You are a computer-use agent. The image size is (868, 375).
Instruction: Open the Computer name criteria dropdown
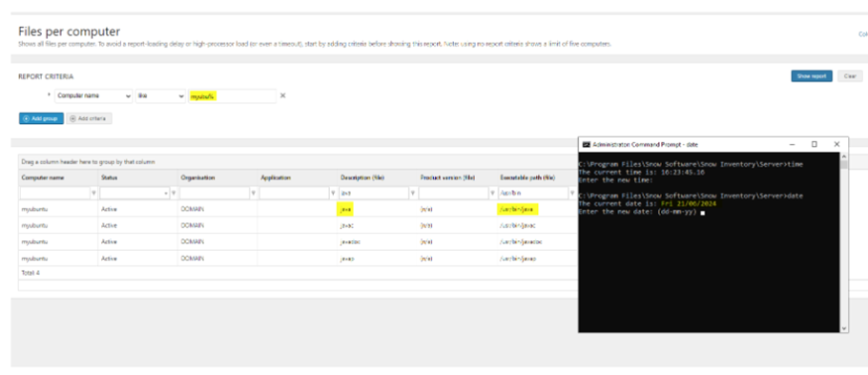[93, 95]
